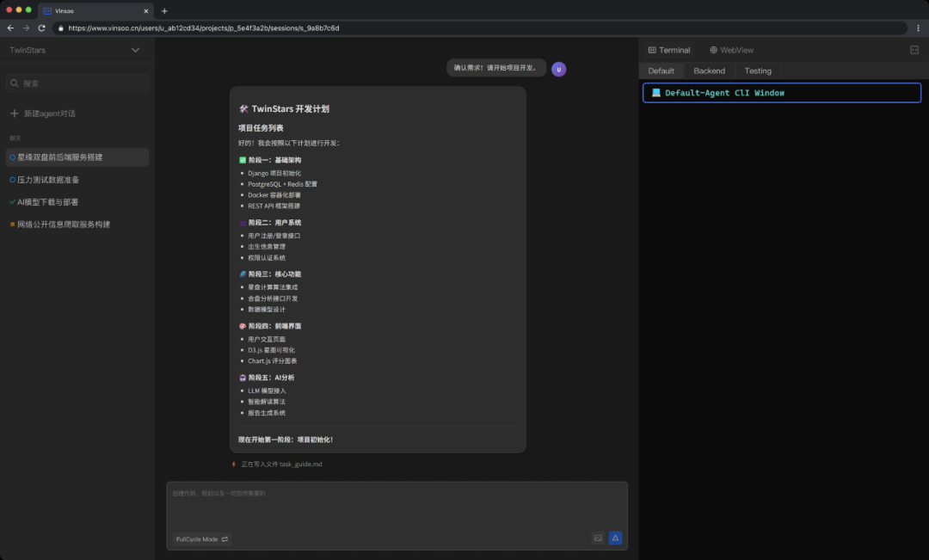Click the panel layout icon beside WebView
Image resolution: width=929 pixels, height=560 pixels.
pyautogui.click(x=914, y=50)
